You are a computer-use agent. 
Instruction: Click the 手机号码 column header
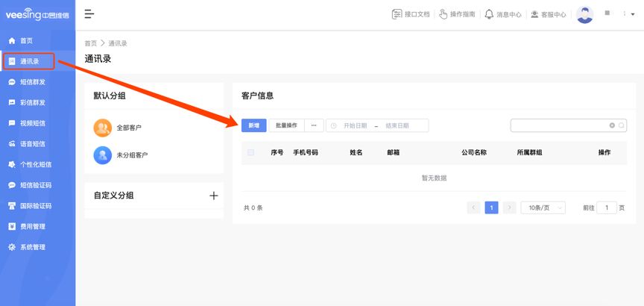coord(305,152)
